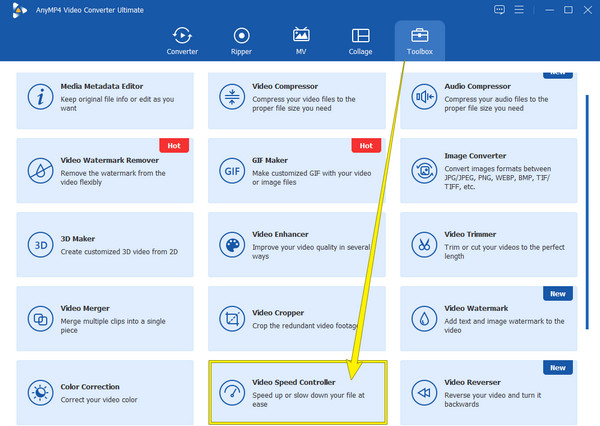Click the toolbox vertical scrollbar
600x426 pixels.
point(587,212)
